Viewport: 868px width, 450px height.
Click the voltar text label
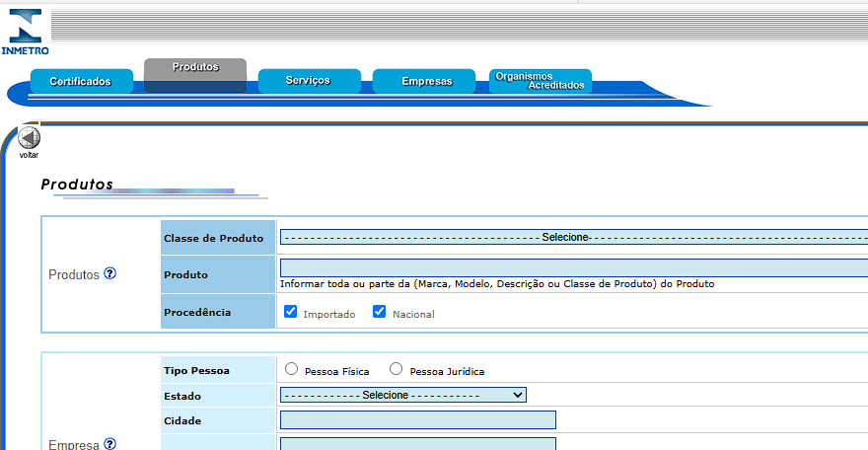coord(29,155)
